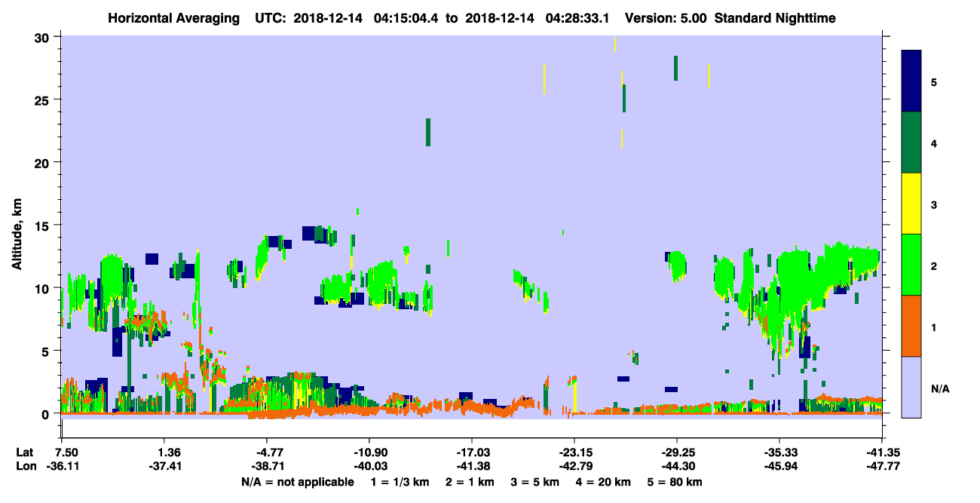Image resolution: width=980 pixels, height=503 pixels.
Task: Click legend text '5 = 80 km'
Action: pyautogui.click(x=676, y=481)
